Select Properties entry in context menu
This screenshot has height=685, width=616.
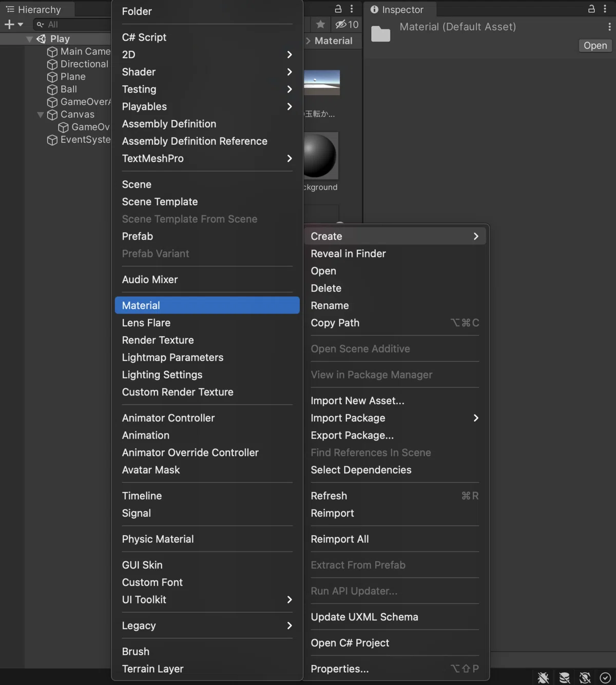click(395, 669)
